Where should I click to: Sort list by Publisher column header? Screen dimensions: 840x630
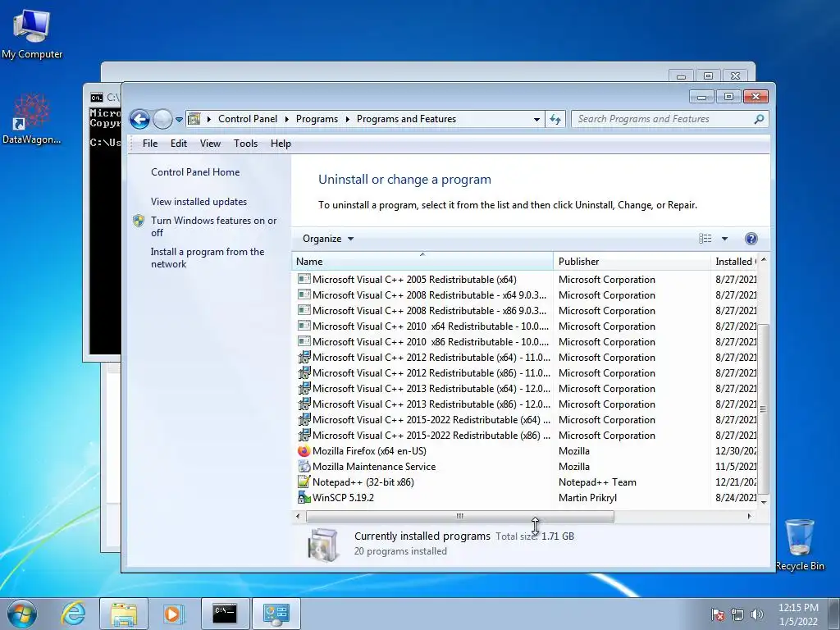(x=631, y=262)
